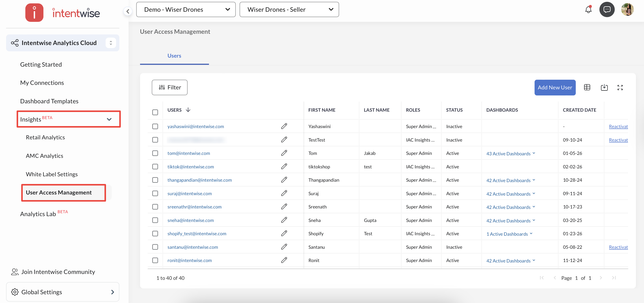Open the user profile avatar
Screen dimensions: 644x303
pyautogui.click(x=627, y=9)
